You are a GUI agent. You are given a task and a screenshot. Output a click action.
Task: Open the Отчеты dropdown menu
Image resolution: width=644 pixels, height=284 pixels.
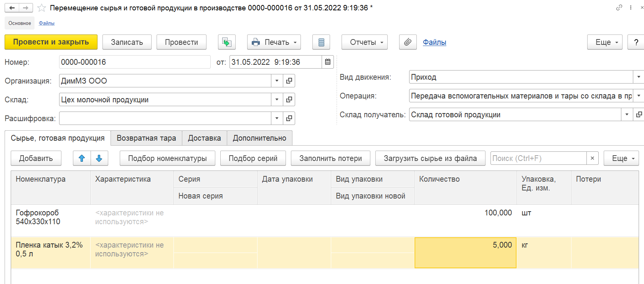(365, 42)
